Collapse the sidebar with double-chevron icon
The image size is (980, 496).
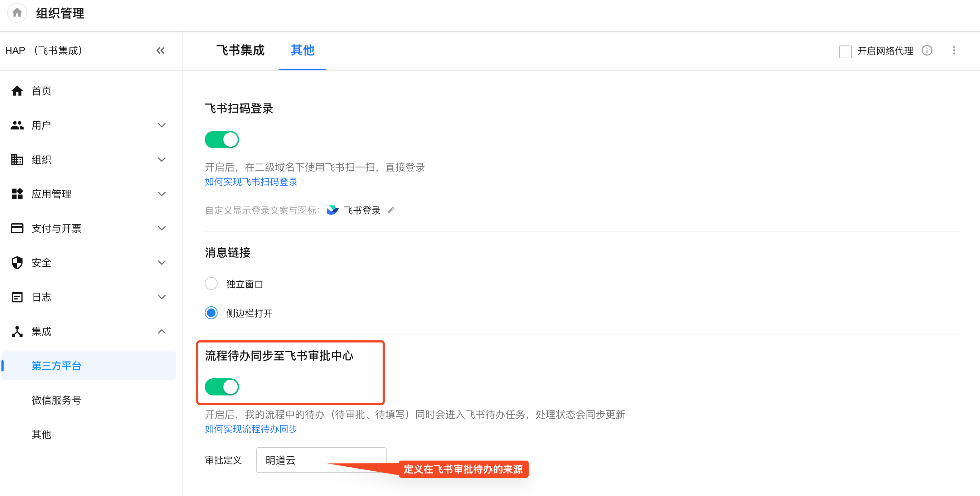click(160, 50)
